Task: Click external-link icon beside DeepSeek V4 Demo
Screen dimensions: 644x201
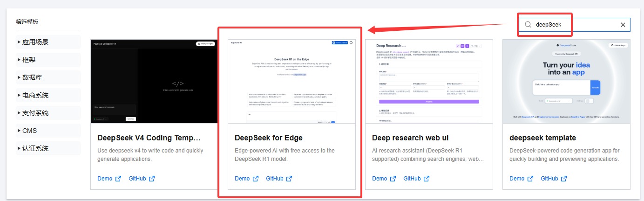Action: [118, 179]
